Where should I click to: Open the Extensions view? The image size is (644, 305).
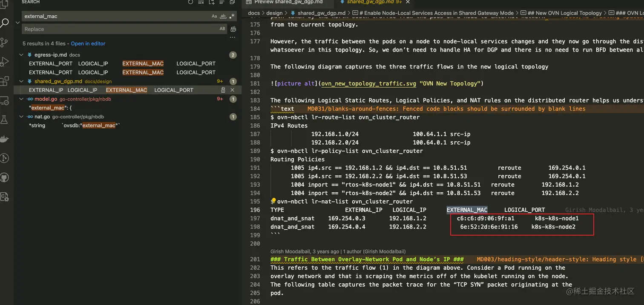tap(4, 81)
